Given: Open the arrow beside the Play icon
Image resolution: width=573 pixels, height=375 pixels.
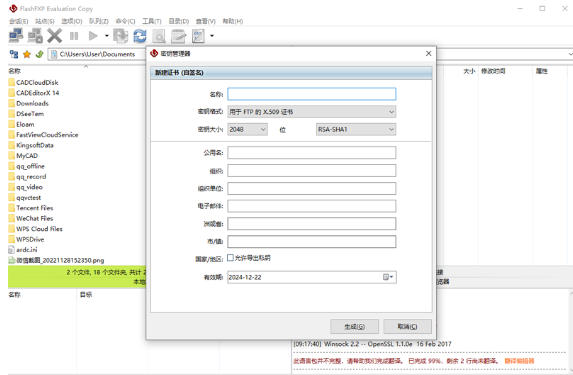Looking at the screenshot, I should [107, 35].
